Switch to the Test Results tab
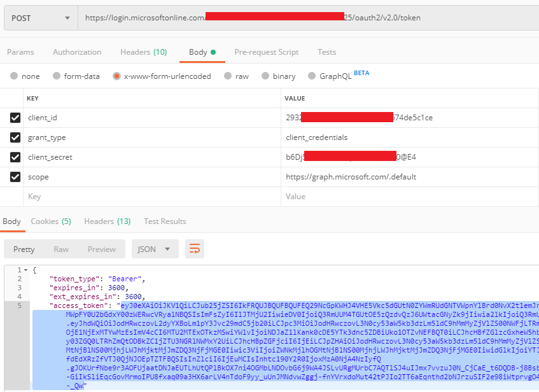539x392 pixels. tap(165, 221)
